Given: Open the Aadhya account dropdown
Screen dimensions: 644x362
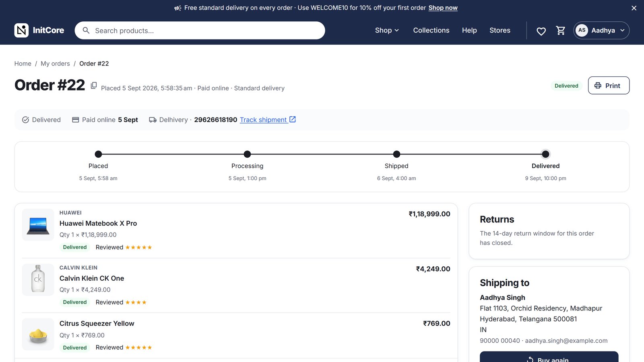Looking at the screenshot, I should (601, 30).
